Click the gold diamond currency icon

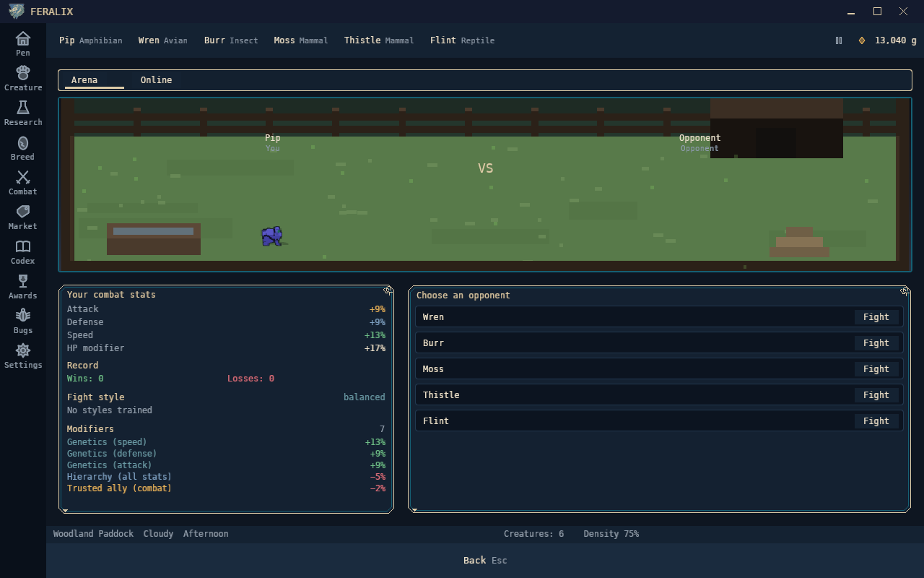pyautogui.click(x=862, y=40)
